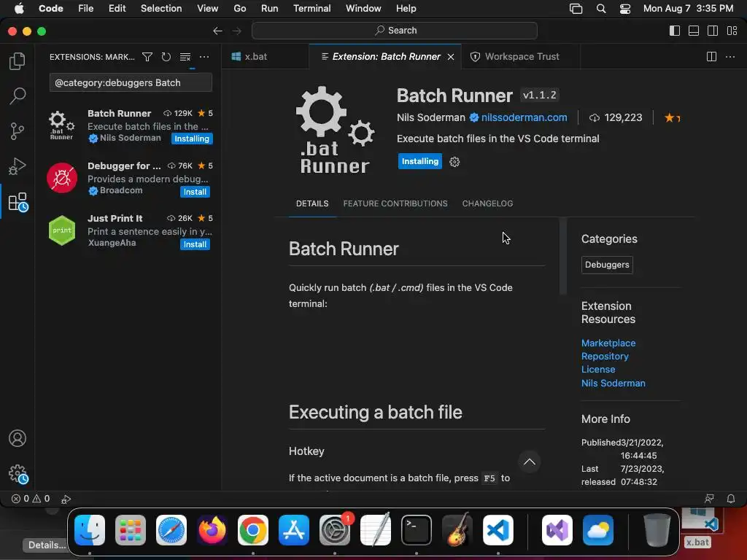This screenshot has height=560, width=747.
Task: Open notifications bell in status bar
Action: pyautogui.click(x=730, y=499)
